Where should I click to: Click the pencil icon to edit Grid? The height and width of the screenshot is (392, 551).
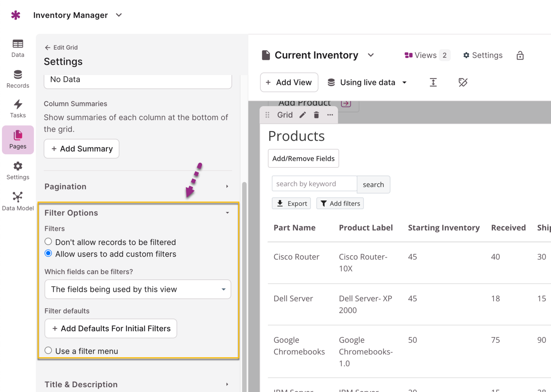tap(303, 115)
